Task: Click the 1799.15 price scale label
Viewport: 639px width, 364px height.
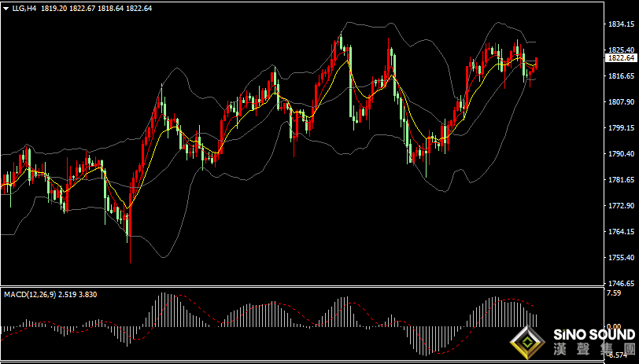Action: [621, 128]
